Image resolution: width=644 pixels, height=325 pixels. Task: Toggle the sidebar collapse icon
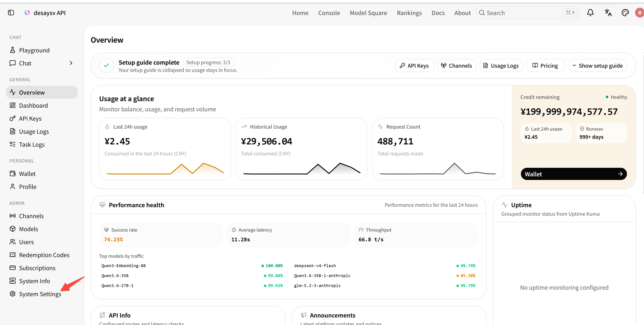pos(11,13)
